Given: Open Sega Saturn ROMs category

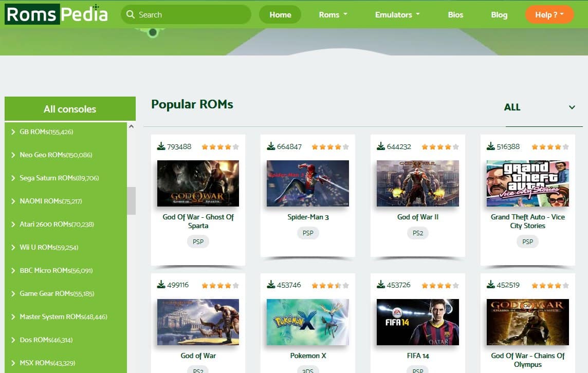Looking at the screenshot, I should click(x=59, y=178).
